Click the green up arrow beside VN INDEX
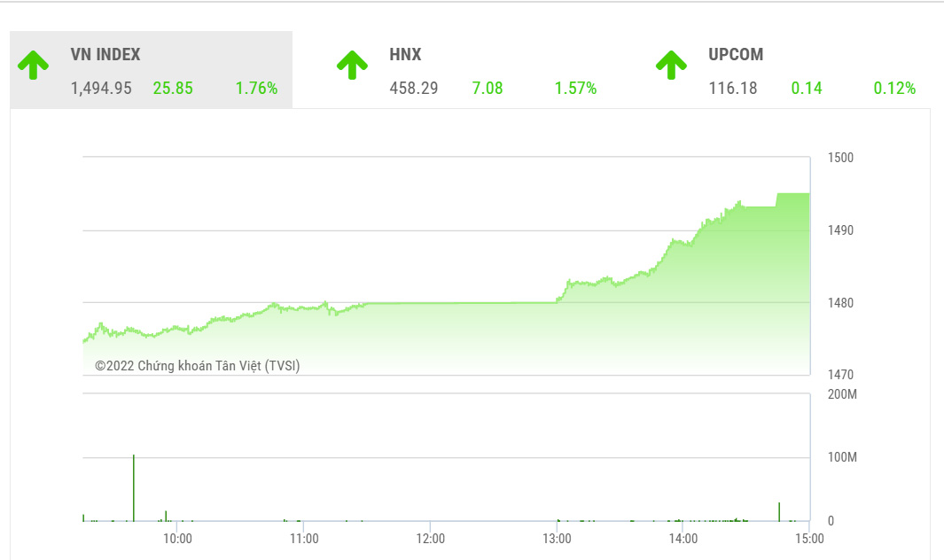 (x=34, y=65)
